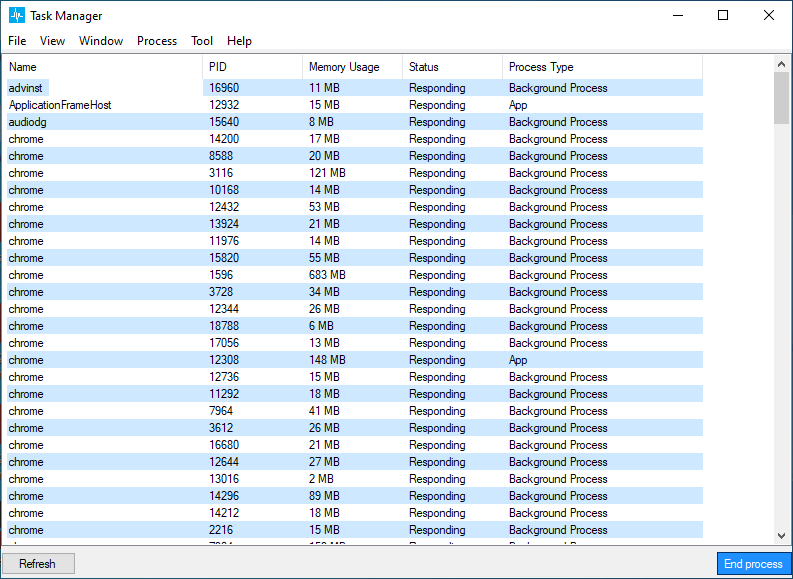Sort by the Memory Usage column header

click(353, 67)
